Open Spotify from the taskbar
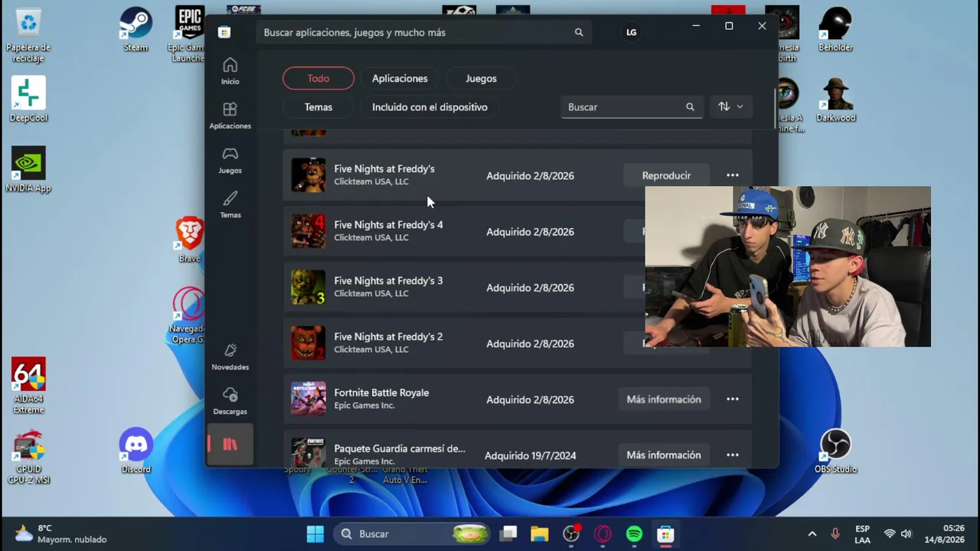This screenshot has height=551, width=980. (x=634, y=534)
